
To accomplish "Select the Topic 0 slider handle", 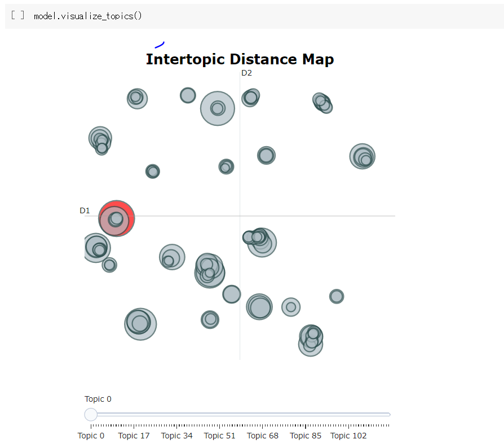I will click(91, 415).
